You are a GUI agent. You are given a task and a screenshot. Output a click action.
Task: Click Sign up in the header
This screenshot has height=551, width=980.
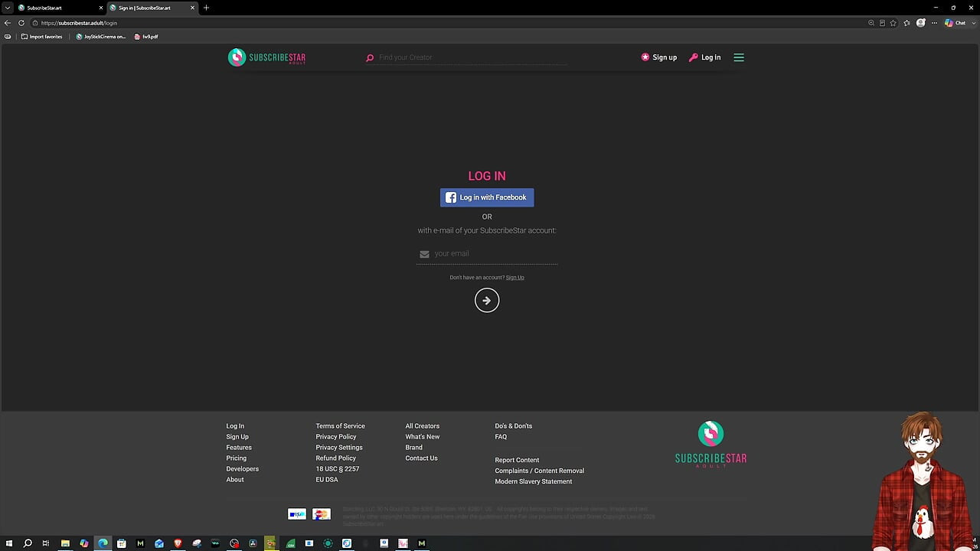pyautogui.click(x=659, y=57)
